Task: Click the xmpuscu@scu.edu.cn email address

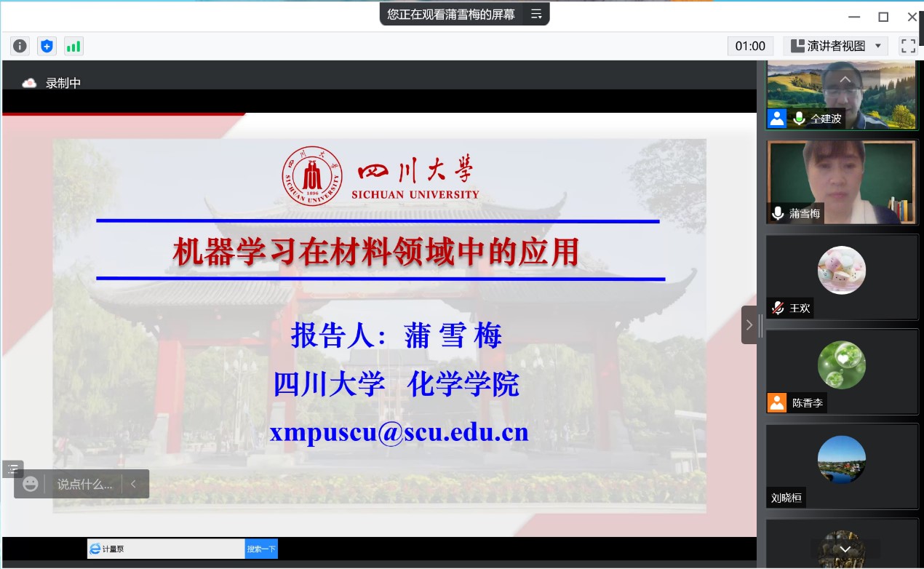Action: [399, 432]
